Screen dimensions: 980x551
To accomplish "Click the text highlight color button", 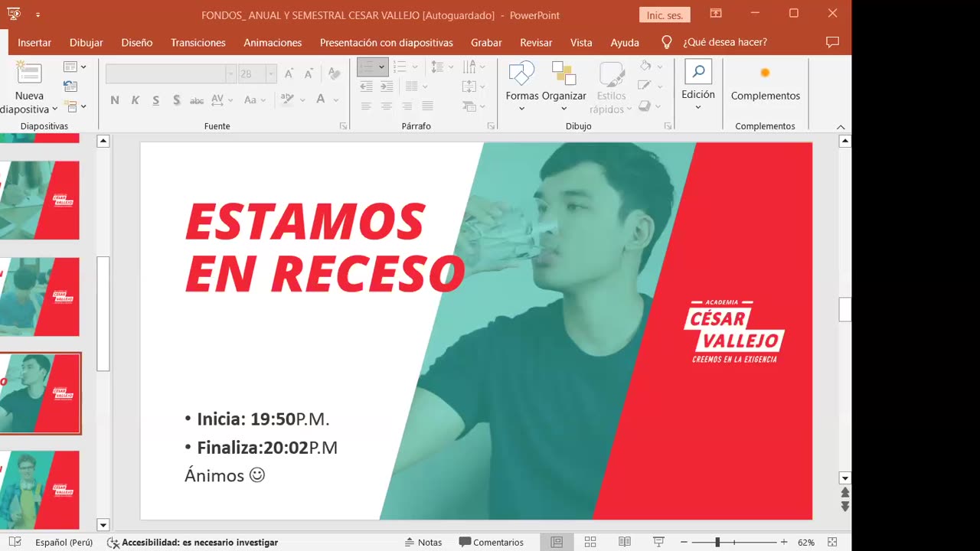I will pyautogui.click(x=288, y=99).
